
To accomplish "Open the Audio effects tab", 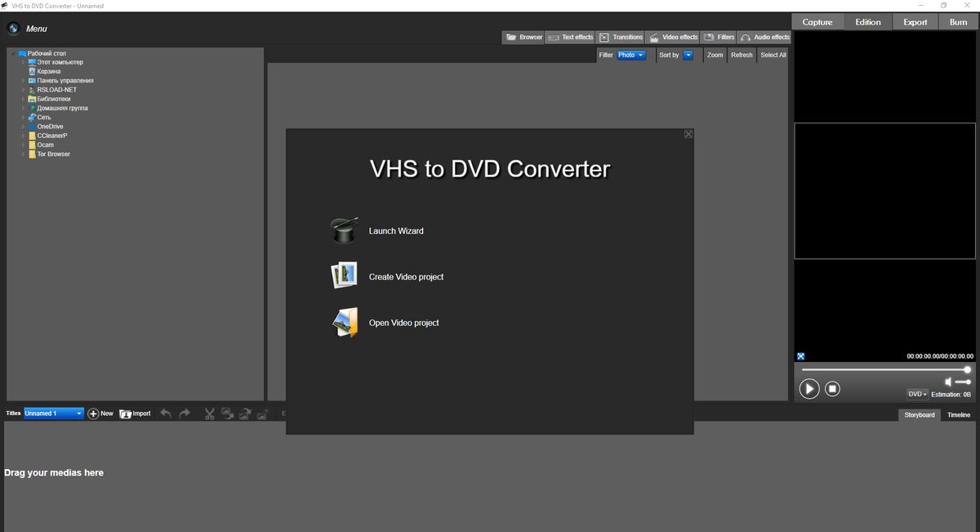I will point(764,37).
